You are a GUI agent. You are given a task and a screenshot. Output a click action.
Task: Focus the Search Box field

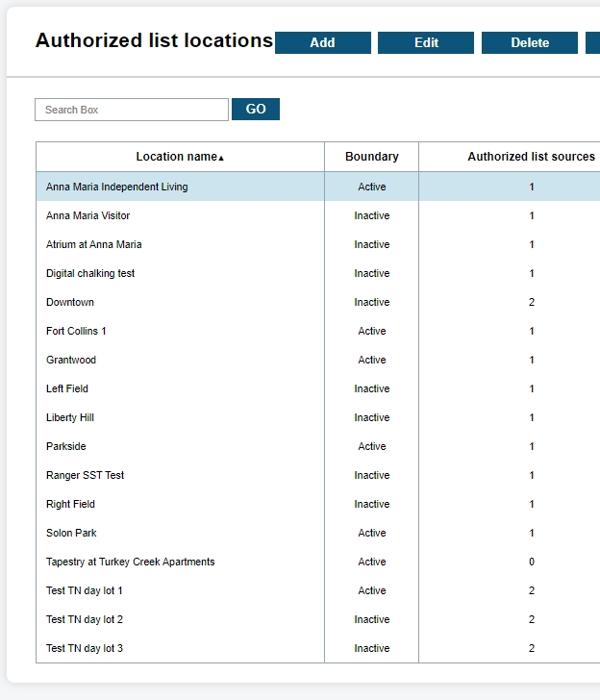point(132,110)
